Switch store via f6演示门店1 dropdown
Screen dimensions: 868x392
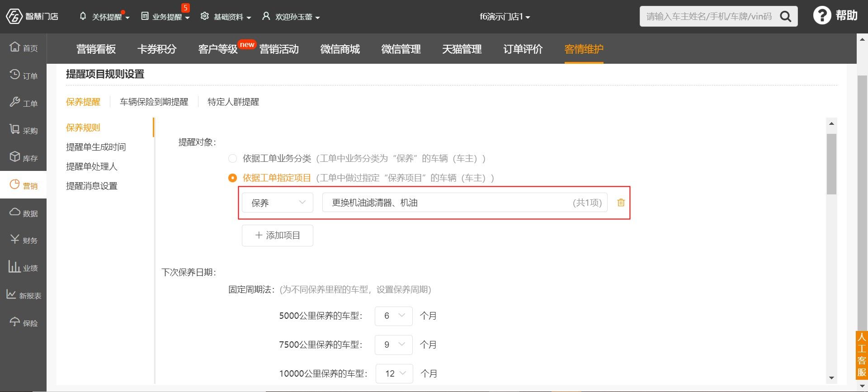click(505, 17)
